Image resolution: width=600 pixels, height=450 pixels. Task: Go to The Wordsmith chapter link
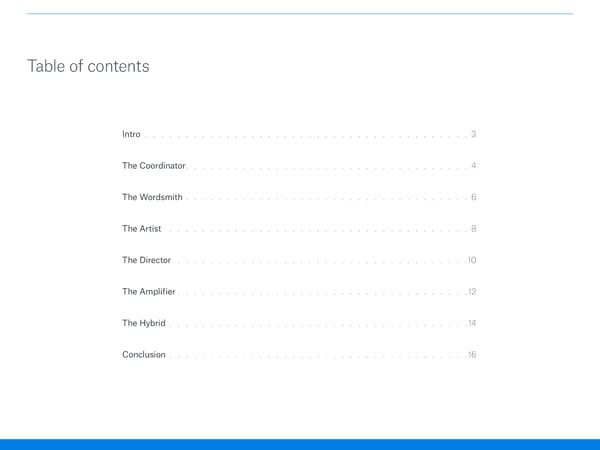tap(152, 197)
